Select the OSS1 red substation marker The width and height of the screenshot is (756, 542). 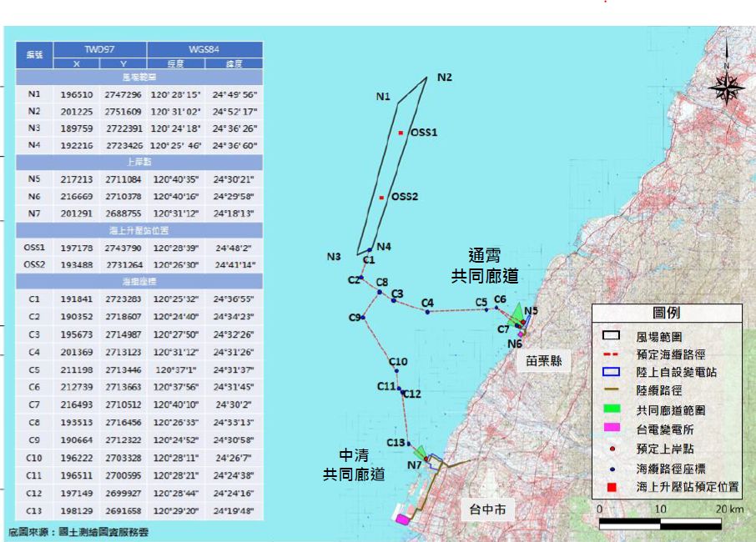[x=401, y=133]
